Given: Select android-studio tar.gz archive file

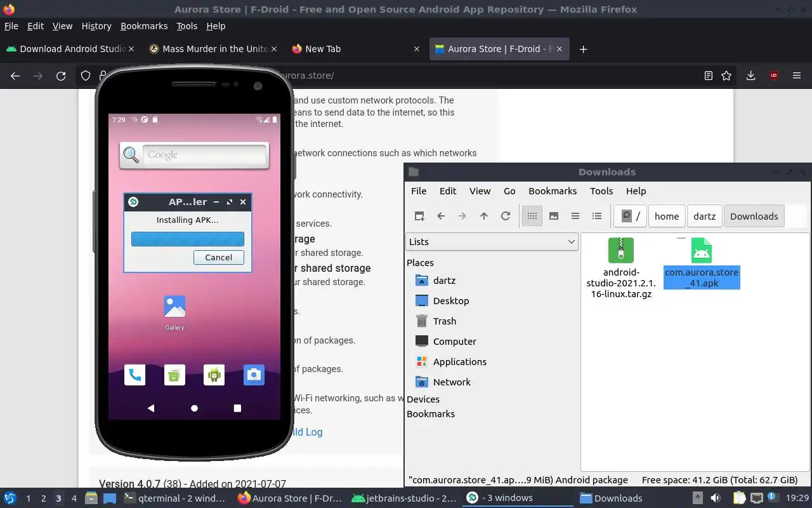Looking at the screenshot, I should [x=621, y=267].
